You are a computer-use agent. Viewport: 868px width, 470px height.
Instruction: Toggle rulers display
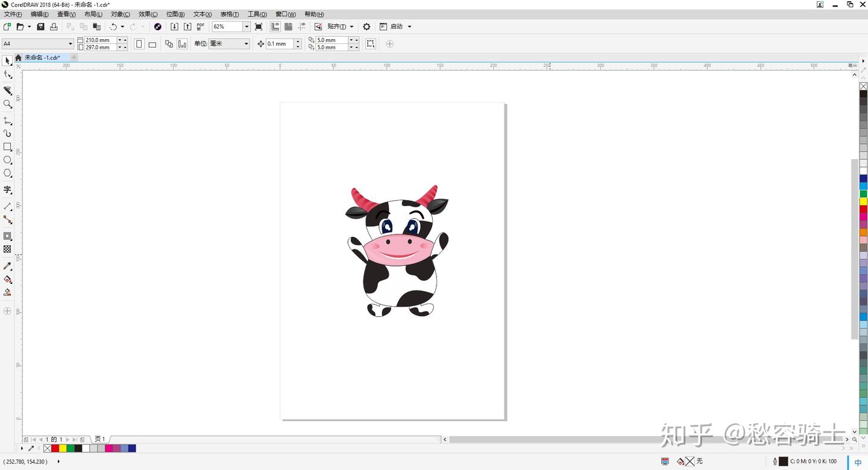[x=275, y=27]
